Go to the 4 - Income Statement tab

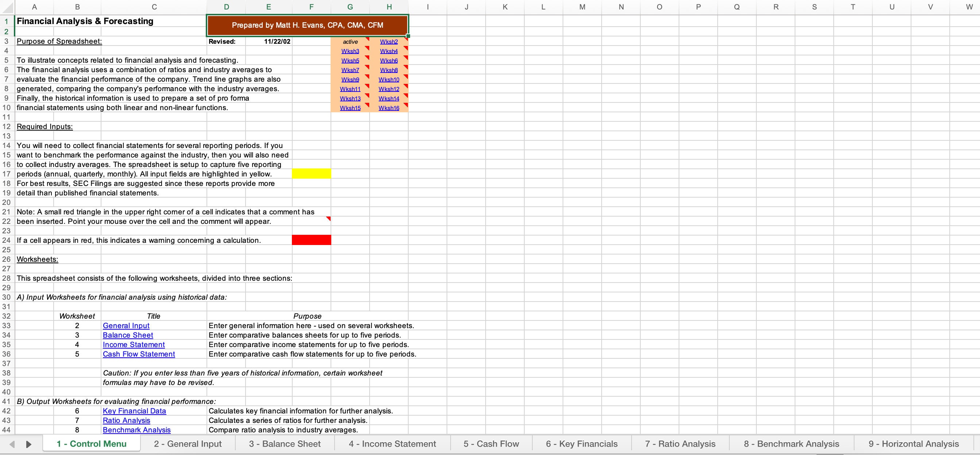pos(392,444)
